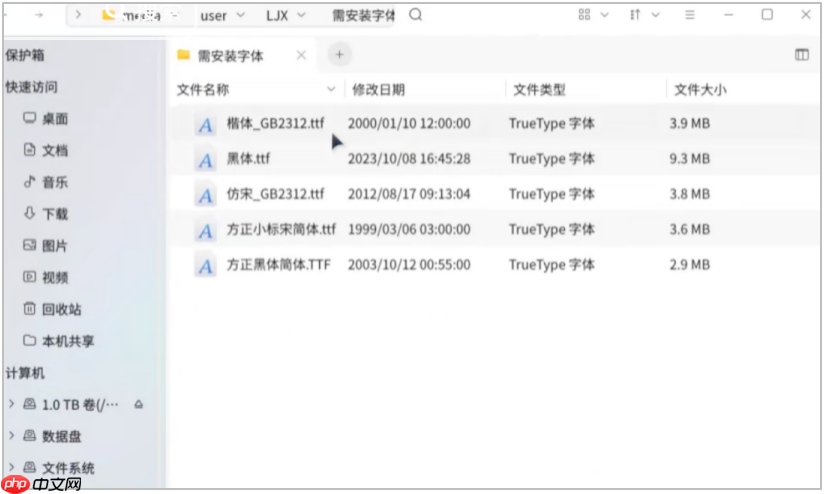Open 保护箱 in the sidebar

pyautogui.click(x=25, y=55)
